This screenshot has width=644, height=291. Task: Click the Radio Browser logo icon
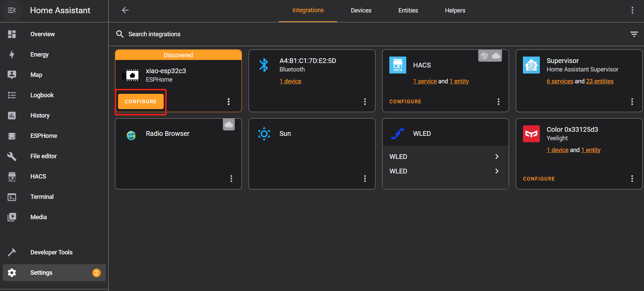131,136
